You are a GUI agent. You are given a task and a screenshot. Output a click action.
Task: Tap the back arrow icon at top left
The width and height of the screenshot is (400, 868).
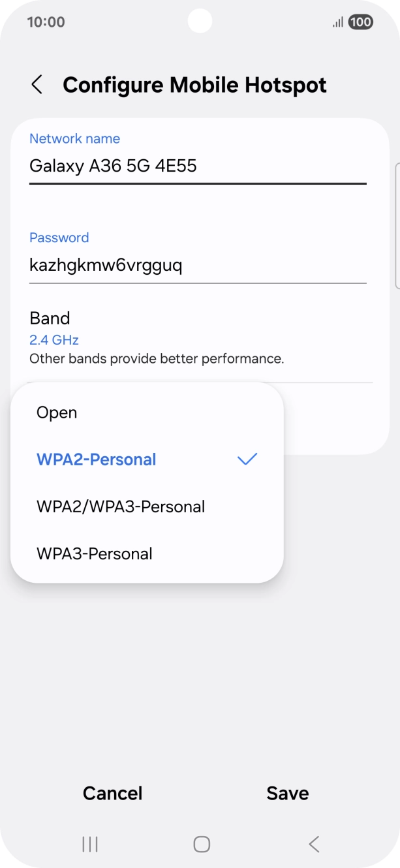coord(37,85)
